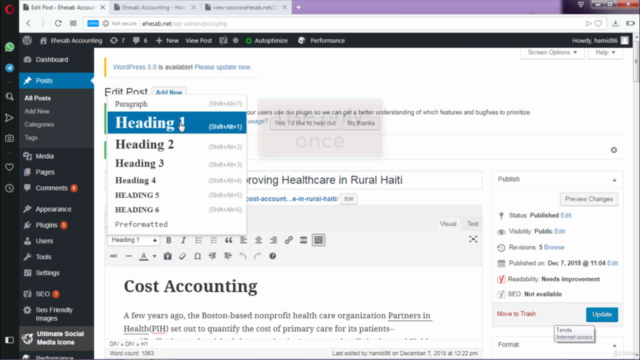Align text left in editor
This screenshot has width=640, height=360.
[x=244, y=240]
